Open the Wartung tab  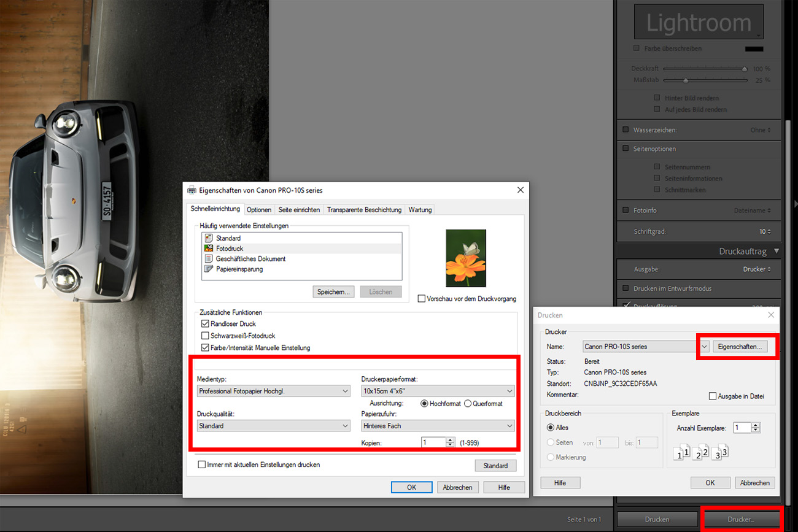(x=420, y=210)
